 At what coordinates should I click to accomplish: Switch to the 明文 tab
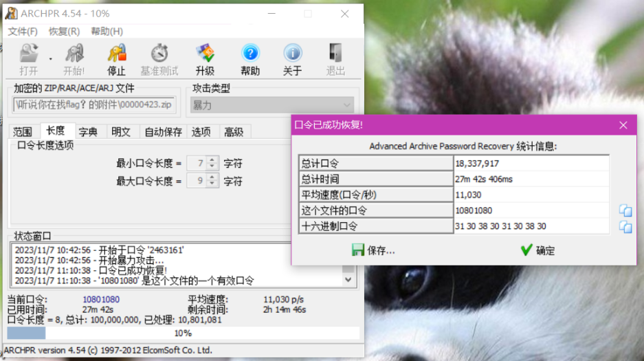coord(121,132)
